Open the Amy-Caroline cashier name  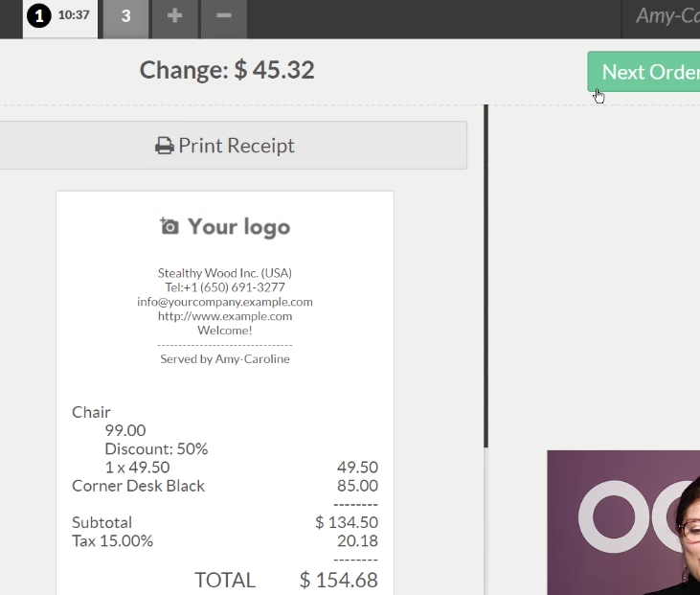(x=667, y=16)
